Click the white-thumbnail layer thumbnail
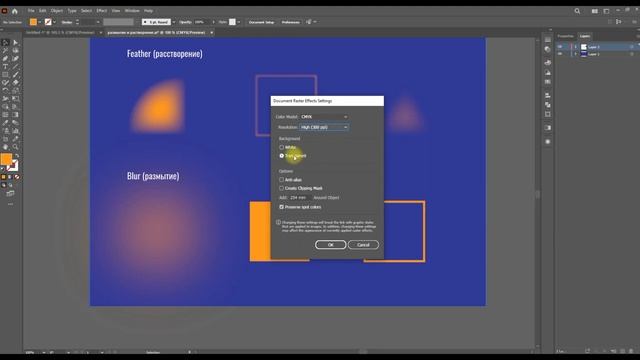The image size is (640, 360). coord(584,47)
